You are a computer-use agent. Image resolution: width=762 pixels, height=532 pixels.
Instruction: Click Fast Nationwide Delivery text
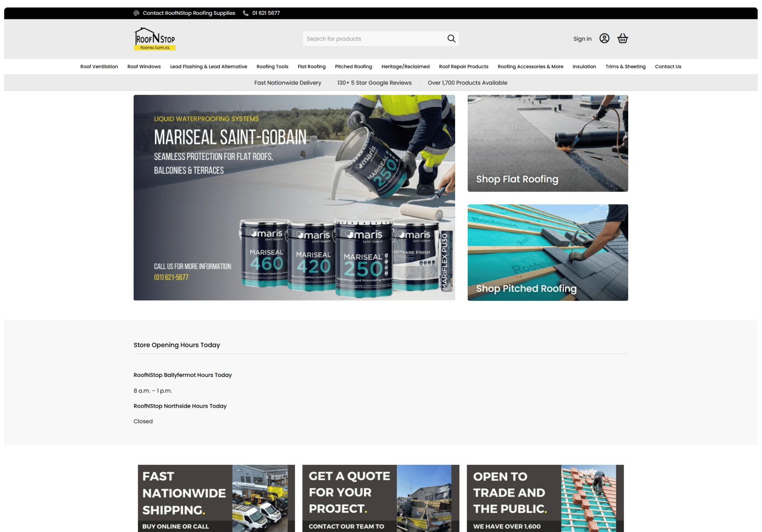(287, 83)
